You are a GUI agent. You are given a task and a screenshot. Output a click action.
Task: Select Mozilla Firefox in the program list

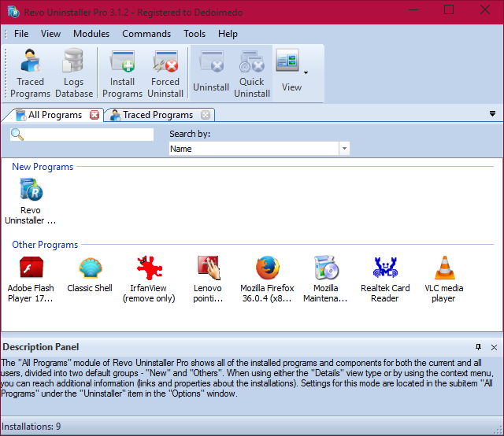pos(267,269)
